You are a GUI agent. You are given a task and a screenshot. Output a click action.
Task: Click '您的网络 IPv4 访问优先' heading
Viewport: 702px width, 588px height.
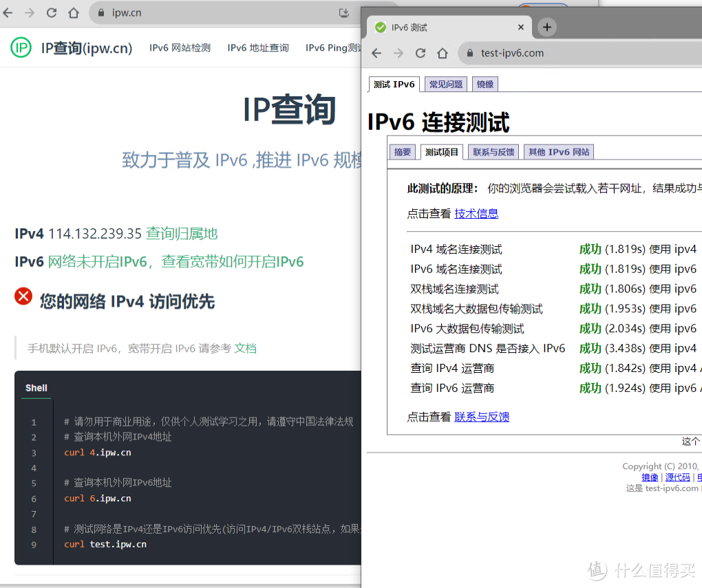(127, 301)
